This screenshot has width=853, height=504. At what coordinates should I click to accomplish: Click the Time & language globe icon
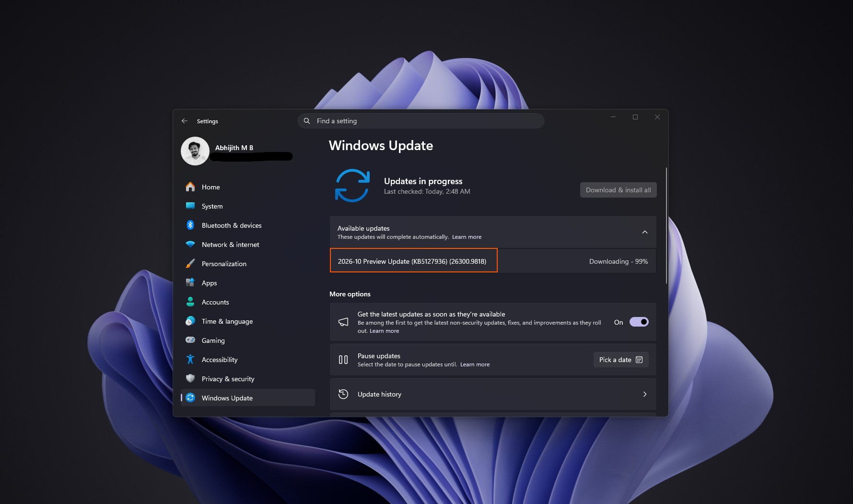tap(190, 321)
